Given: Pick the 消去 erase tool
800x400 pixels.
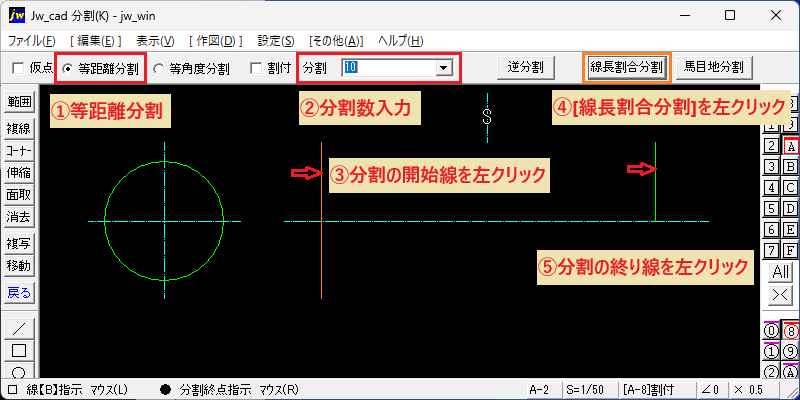Looking at the screenshot, I should [x=19, y=217].
